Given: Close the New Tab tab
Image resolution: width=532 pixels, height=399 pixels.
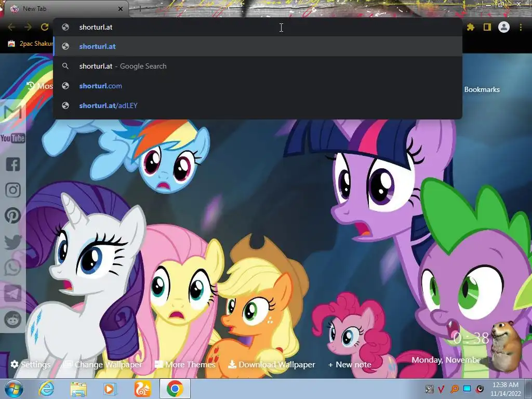Looking at the screenshot, I should (x=121, y=9).
